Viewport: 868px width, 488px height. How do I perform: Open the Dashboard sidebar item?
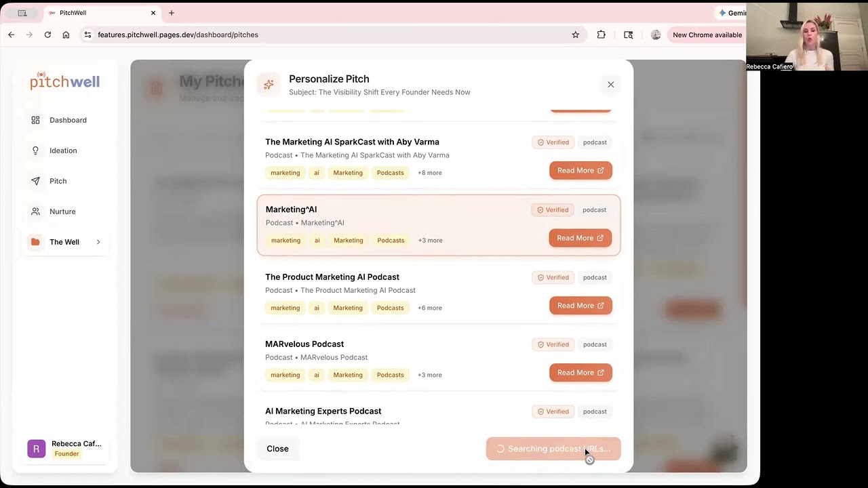click(65, 120)
